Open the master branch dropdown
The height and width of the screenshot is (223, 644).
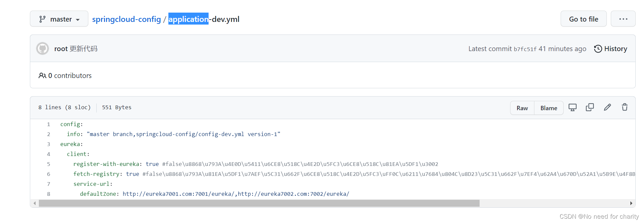(59, 19)
